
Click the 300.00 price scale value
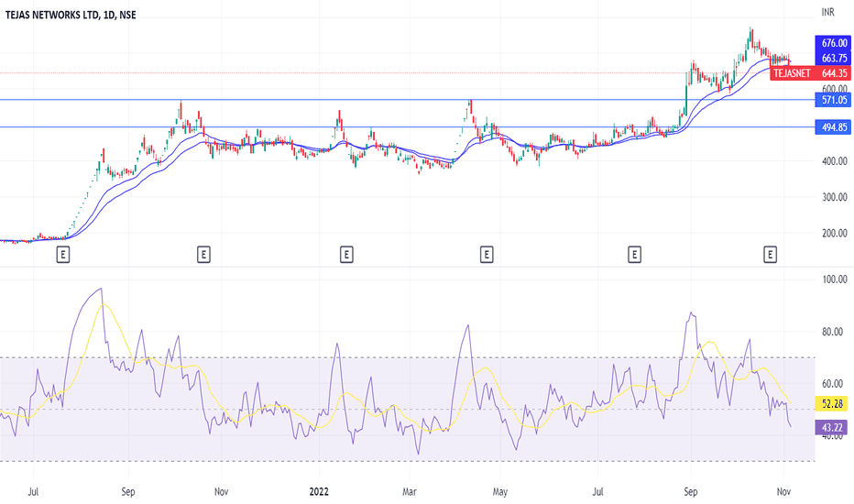tap(835, 197)
